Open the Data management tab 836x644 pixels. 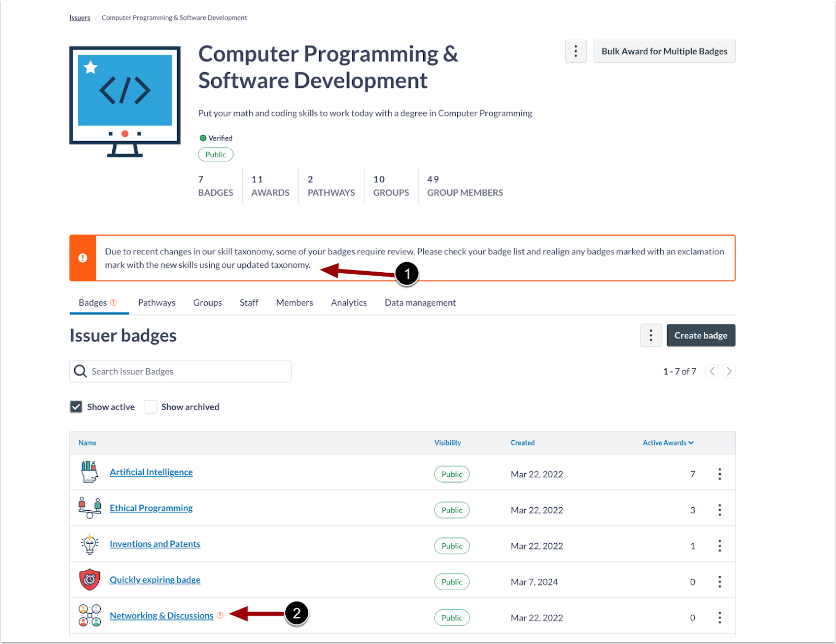[420, 303]
